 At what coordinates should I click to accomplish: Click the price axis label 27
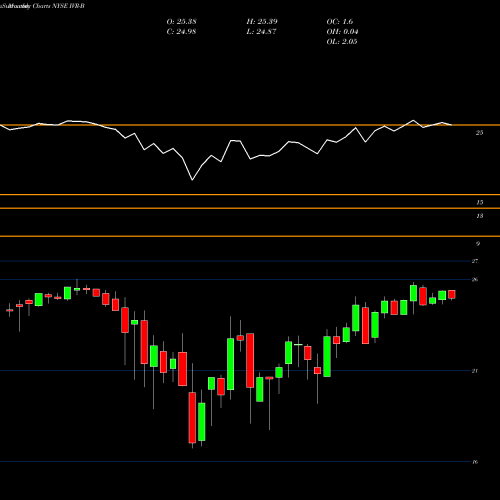pyautogui.click(x=475, y=261)
